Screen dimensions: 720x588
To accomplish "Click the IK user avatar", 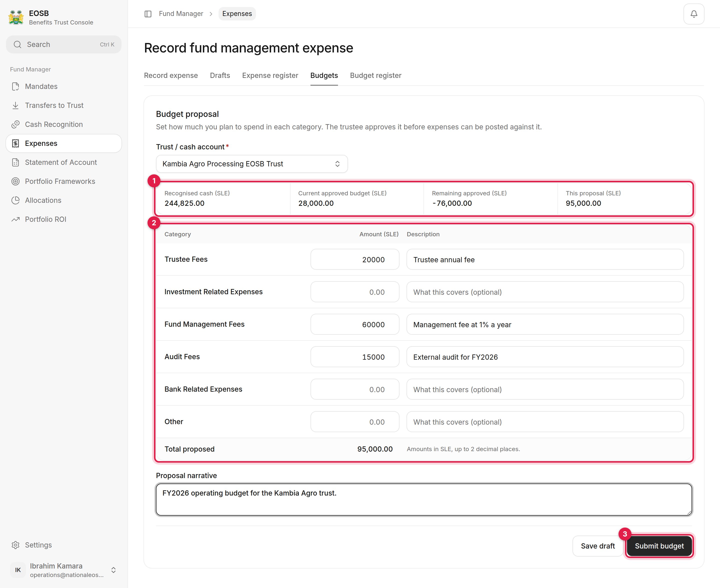I will coord(18,570).
